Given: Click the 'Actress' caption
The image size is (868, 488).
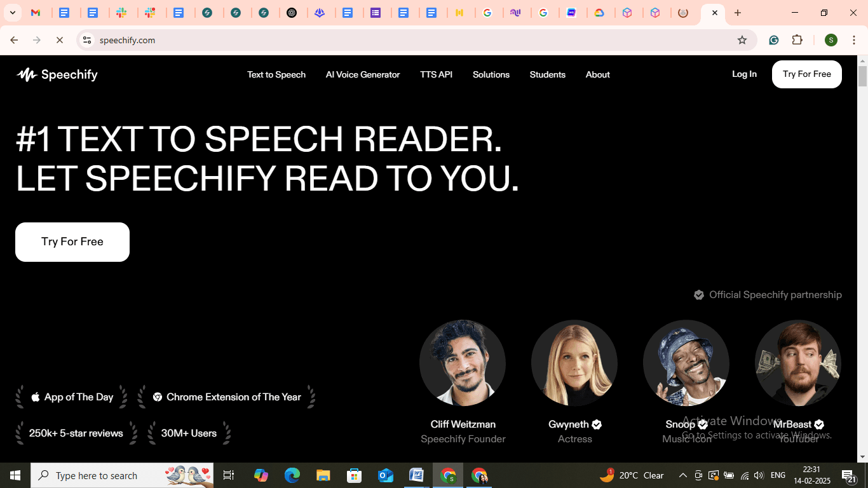Looking at the screenshot, I should (x=575, y=439).
